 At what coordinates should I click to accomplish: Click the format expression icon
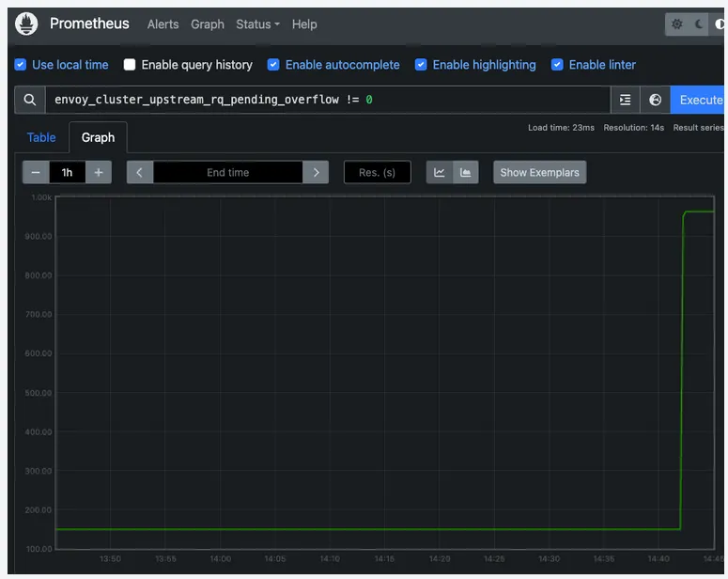[x=626, y=100]
